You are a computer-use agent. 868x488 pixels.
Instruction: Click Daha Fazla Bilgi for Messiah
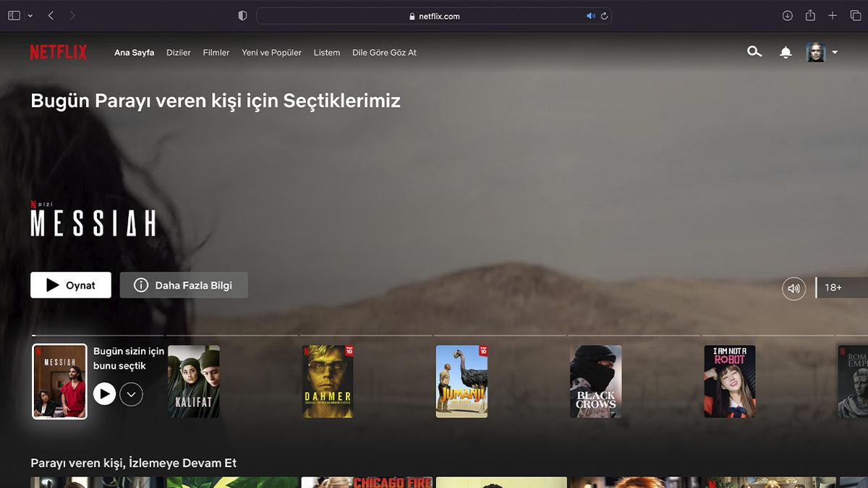184,285
